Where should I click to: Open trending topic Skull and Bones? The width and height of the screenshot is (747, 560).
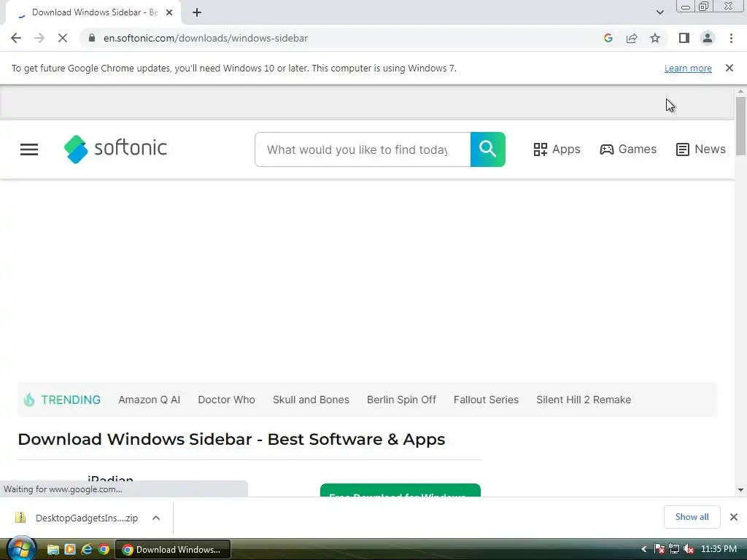[311, 400]
